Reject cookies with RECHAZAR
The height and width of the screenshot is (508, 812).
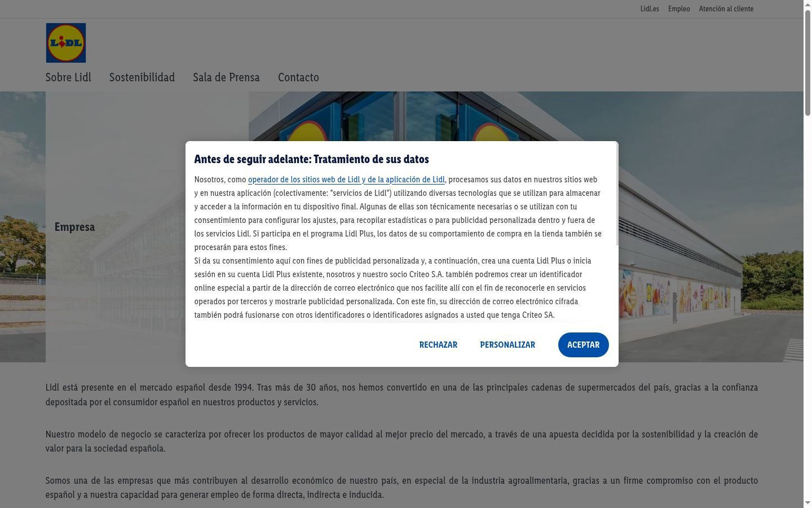click(438, 345)
